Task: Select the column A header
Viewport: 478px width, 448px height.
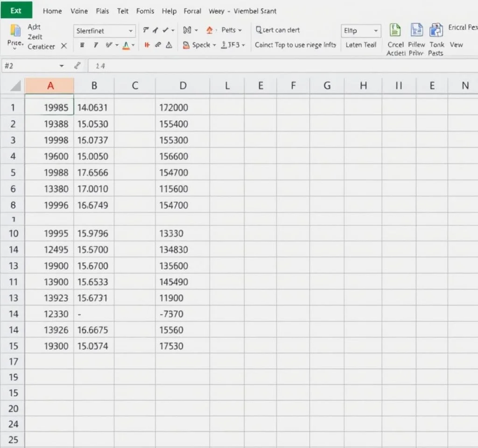Action: (x=49, y=85)
